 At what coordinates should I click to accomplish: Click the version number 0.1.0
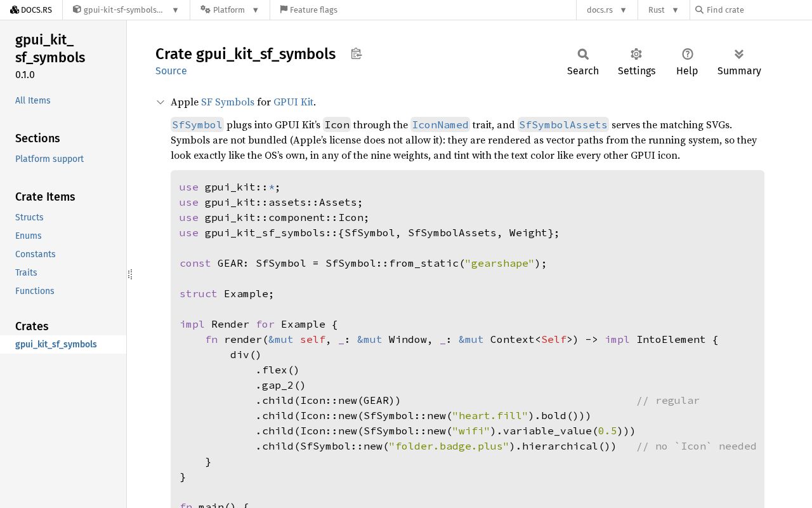[25, 75]
